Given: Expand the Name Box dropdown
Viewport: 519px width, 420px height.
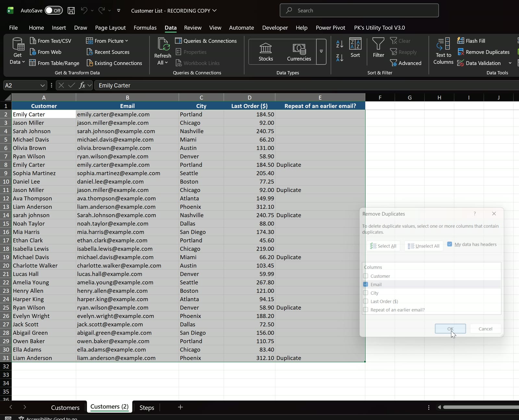Looking at the screenshot, I should [42, 85].
